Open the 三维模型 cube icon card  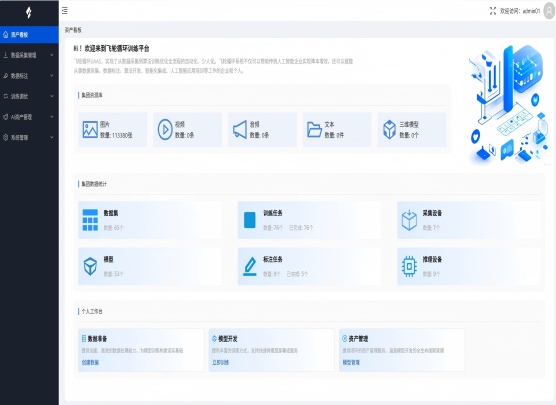coord(389,129)
